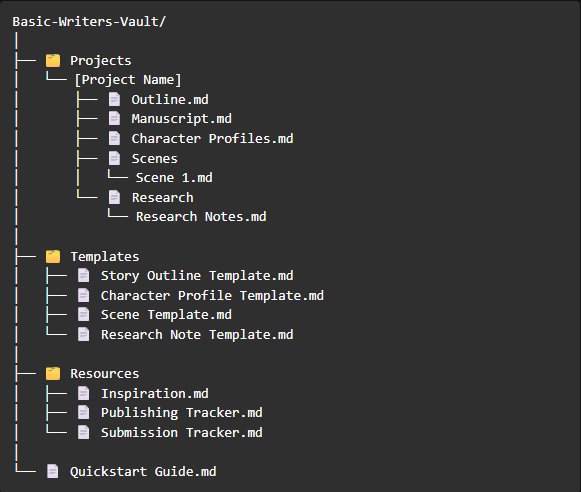Select Story Outline Template.md
The image size is (581, 492).
197,276
